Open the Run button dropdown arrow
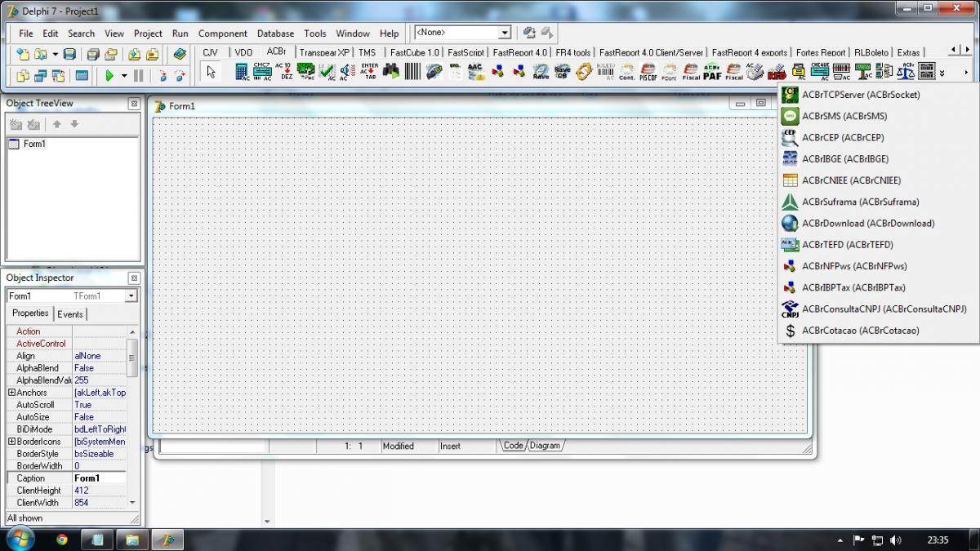This screenshot has height=551, width=980. point(124,76)
